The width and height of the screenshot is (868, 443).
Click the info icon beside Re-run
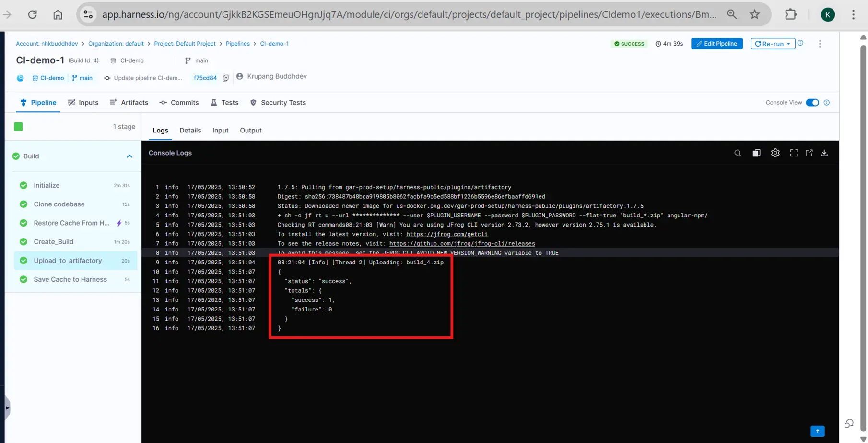[x=800, y=43]
